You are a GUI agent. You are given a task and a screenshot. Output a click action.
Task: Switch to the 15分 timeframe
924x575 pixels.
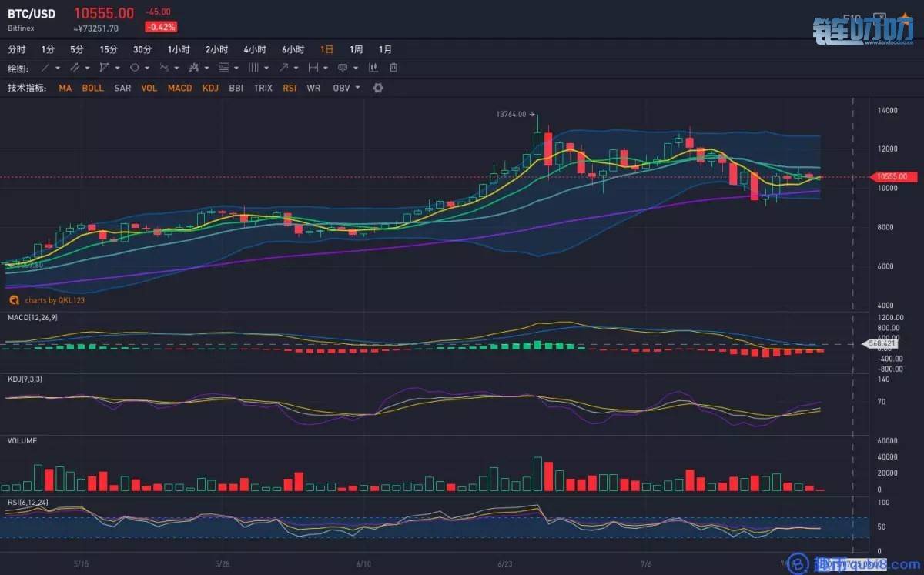pyautogui.click(x=109, y=49)
